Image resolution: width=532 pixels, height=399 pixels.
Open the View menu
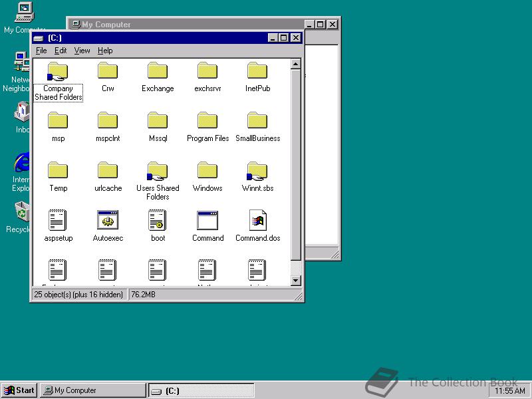click(82, 51)
